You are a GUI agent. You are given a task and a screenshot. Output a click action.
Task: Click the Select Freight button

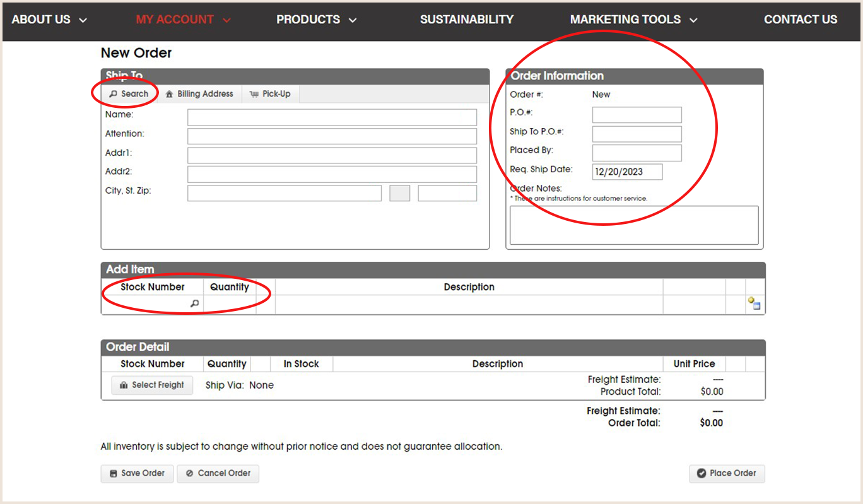152,385
